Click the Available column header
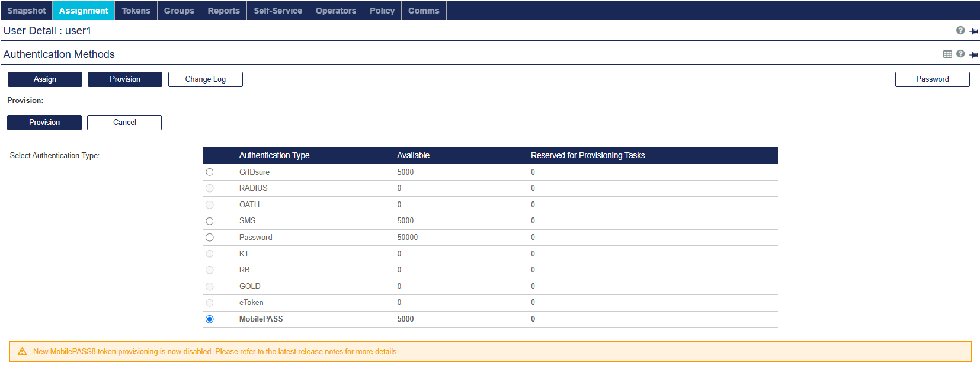 [x=413, y=155]
